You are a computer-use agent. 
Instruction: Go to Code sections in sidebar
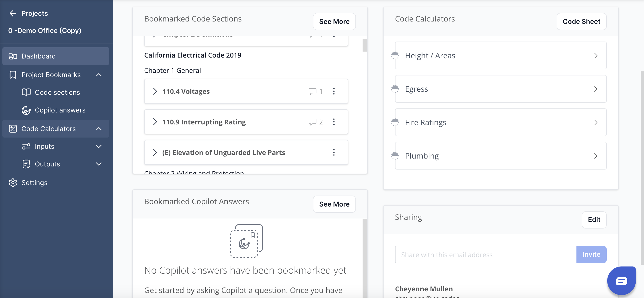click(x=57, y=92)
